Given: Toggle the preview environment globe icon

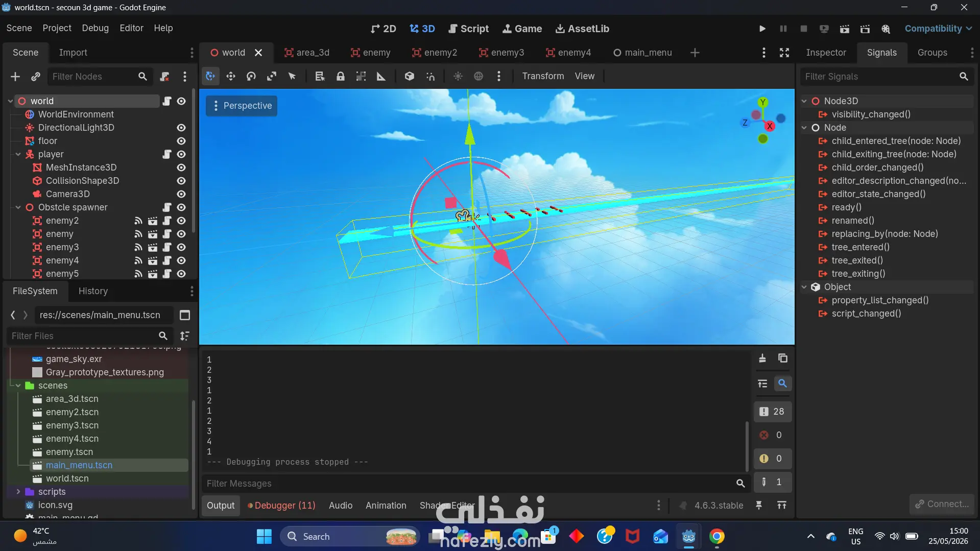Looking at the screenshot, I should click(479, 76).
